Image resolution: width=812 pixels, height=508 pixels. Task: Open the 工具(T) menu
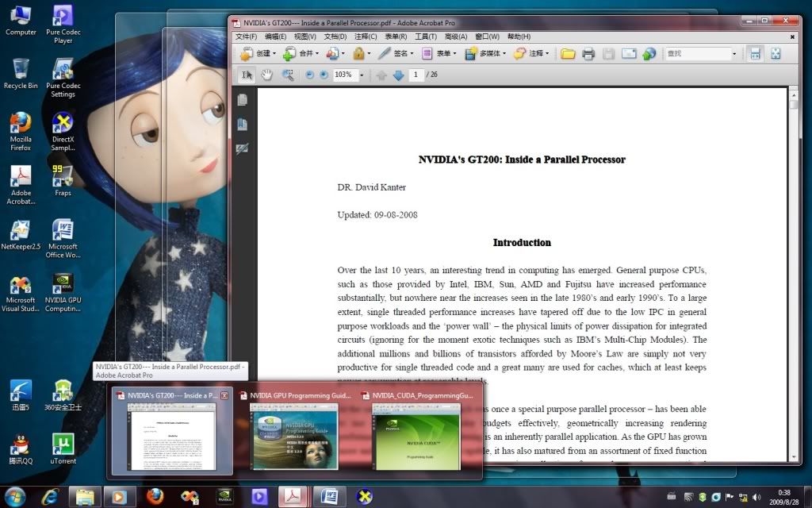(426, 37)
